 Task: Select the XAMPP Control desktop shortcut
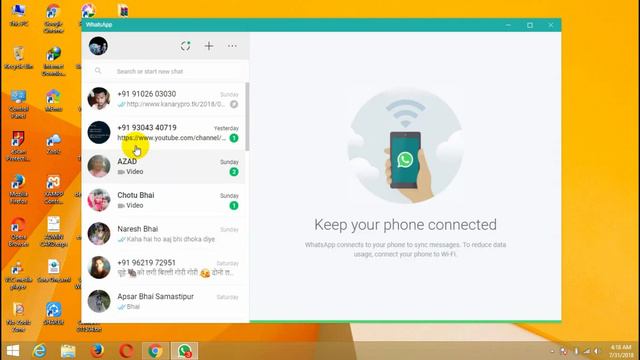[x=53, y=189]
